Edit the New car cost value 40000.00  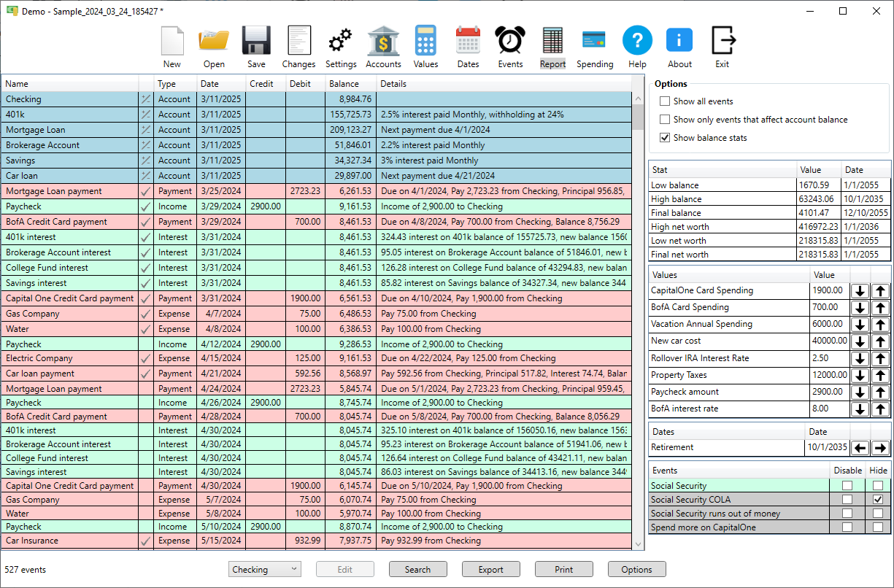tap(830, 341)
